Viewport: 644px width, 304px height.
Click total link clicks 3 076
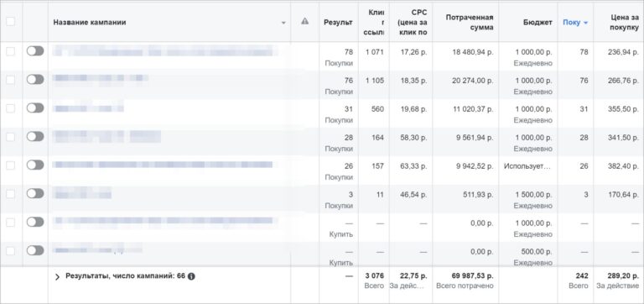(375, 275)
